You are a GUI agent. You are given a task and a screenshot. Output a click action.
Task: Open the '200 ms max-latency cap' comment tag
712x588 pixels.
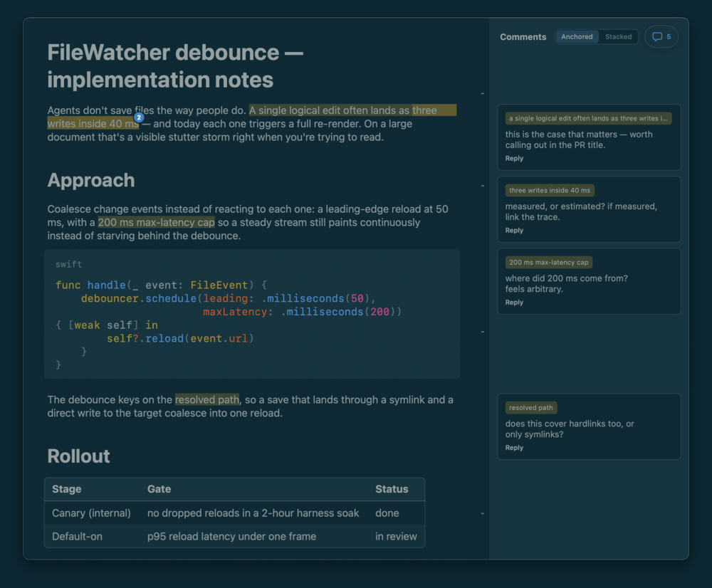pos(548,263)
